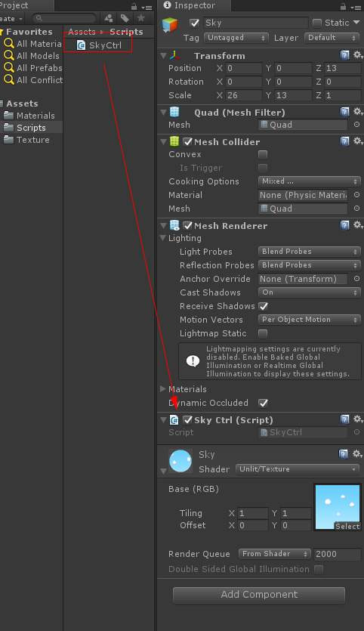The height and width of the screenshot is (631, 364).
Task: Open Transform component help icon
Action: pyautogui.click(x=344, y=55)
